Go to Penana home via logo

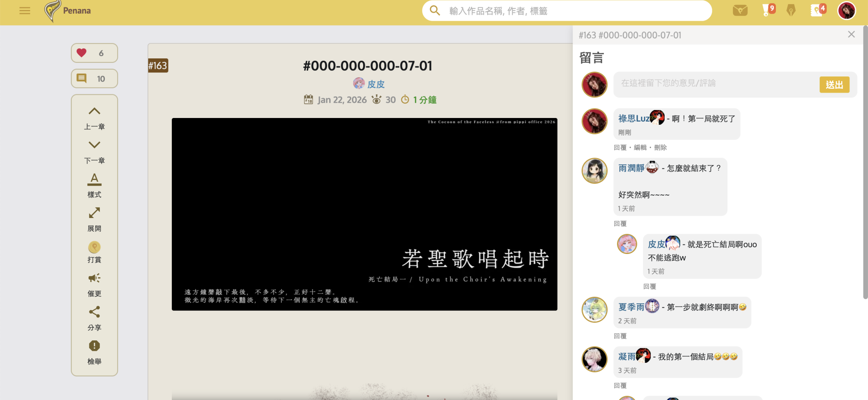[67, 11]
